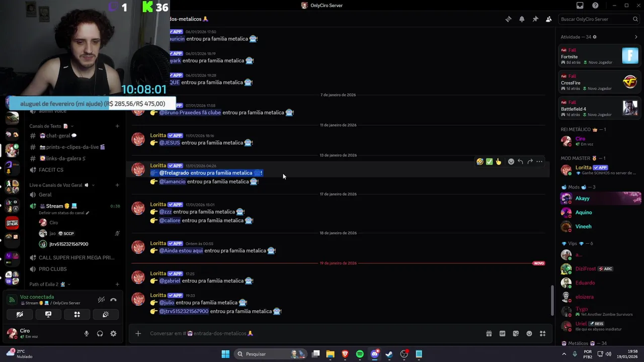The image size is (644, 362).
Task: Select member Akayy in Mods list
Action: pos(600,198)
